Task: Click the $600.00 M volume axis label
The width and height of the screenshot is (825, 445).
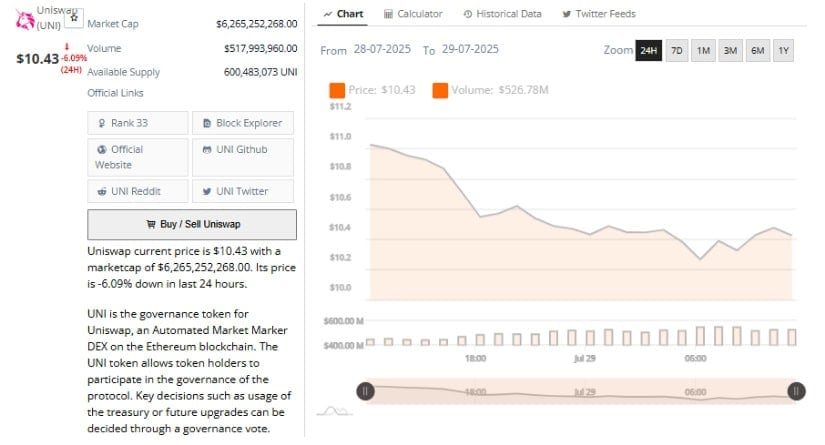Action: coord(344,321)
